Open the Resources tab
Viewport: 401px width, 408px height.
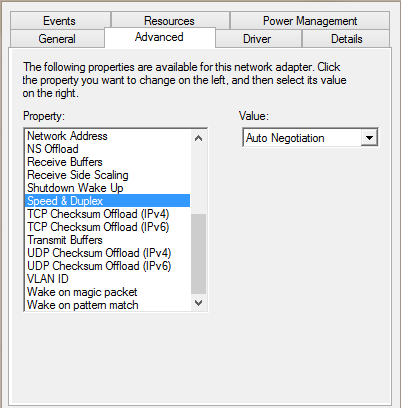pyautogui.click(x=170, y=21)
